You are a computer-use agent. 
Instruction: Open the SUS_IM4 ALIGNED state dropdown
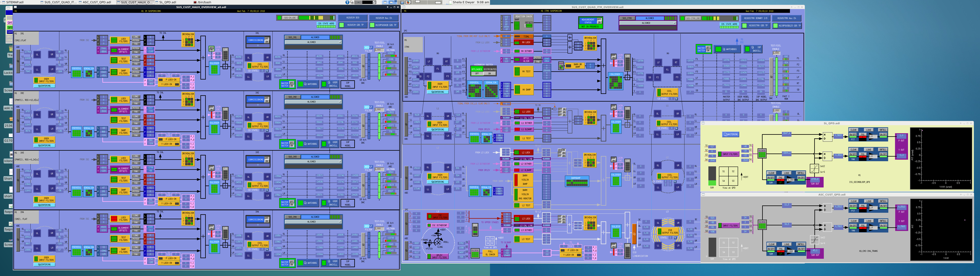coord(314,222)
